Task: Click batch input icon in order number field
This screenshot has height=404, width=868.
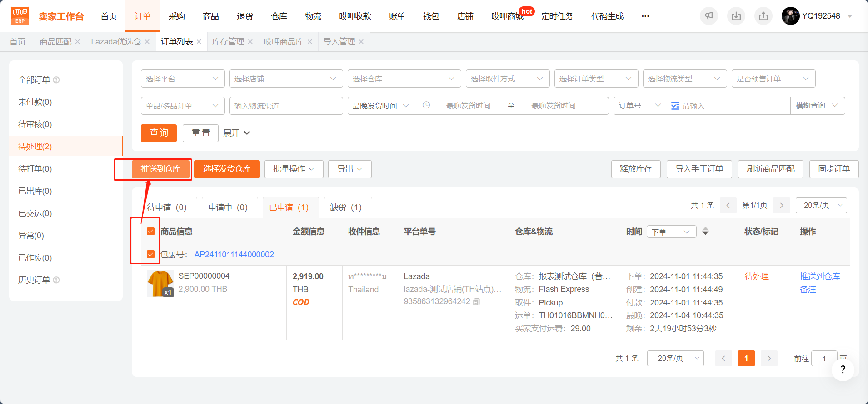Action: [x=675, y=106]
